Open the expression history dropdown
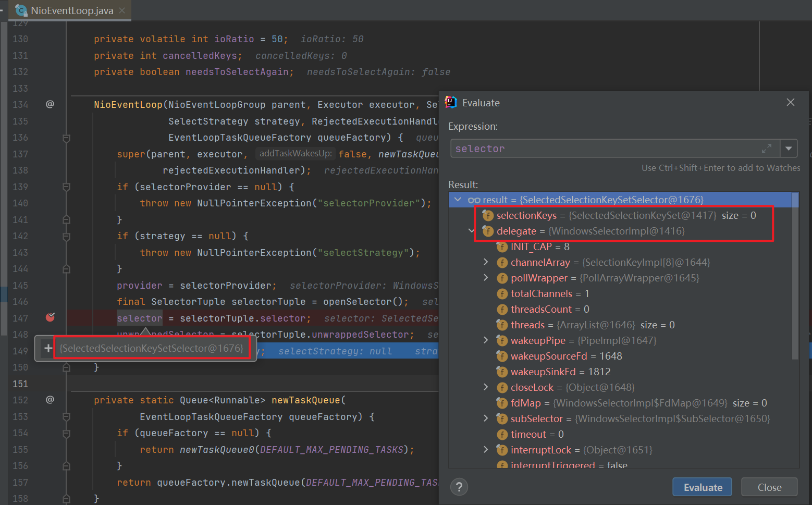 click(789, 149)
